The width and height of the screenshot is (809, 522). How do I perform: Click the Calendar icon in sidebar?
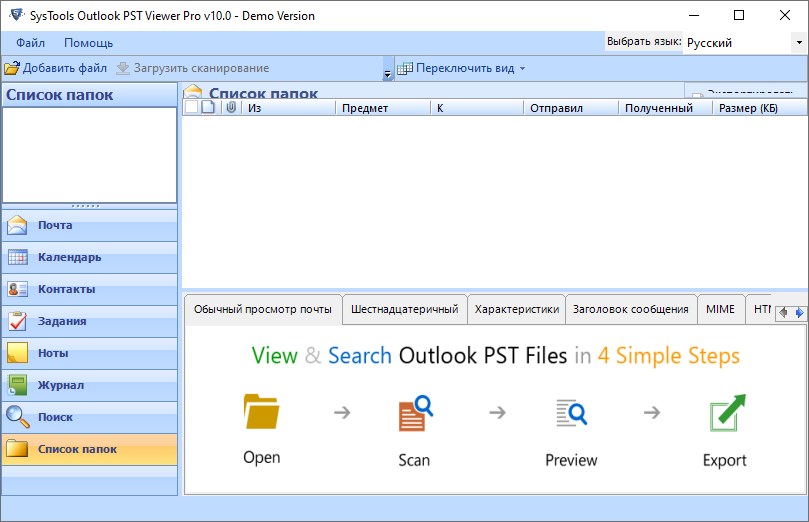tap(18, 257)
